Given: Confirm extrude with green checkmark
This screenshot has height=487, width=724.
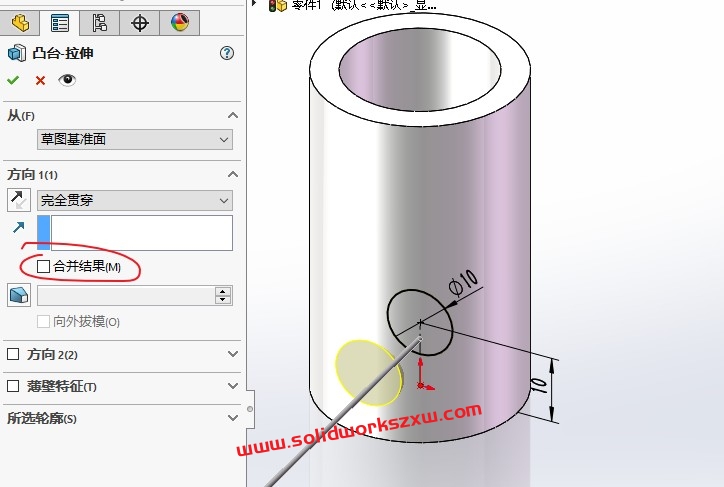Looking at the screenshot, I should [13, 80].
